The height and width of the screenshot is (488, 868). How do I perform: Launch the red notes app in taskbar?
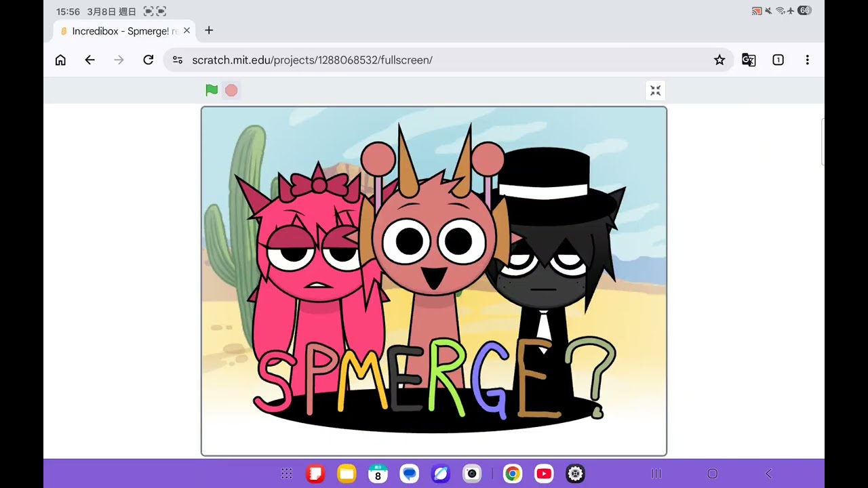tap(315, 474)
